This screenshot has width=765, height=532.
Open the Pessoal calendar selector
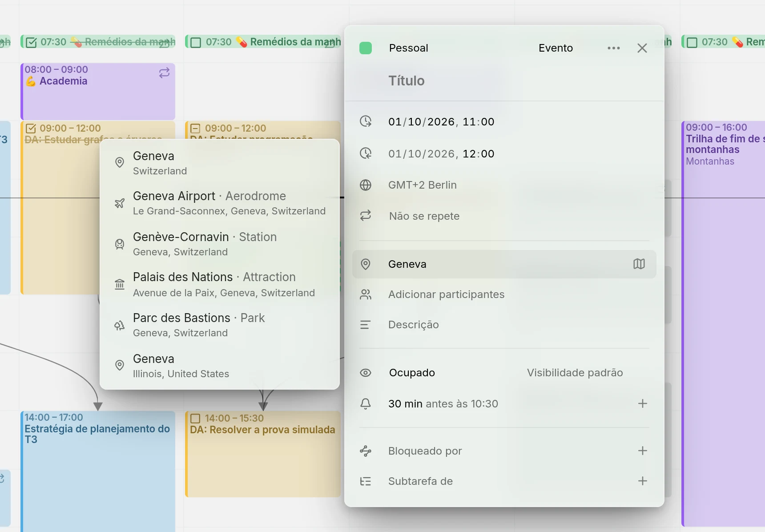click(x=408, y=48)
